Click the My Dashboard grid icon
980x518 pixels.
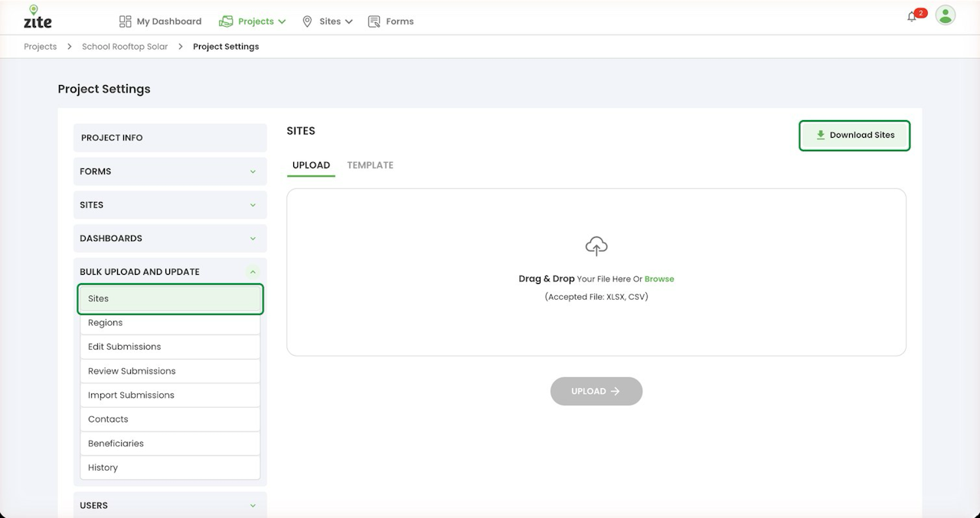[126, 21]
